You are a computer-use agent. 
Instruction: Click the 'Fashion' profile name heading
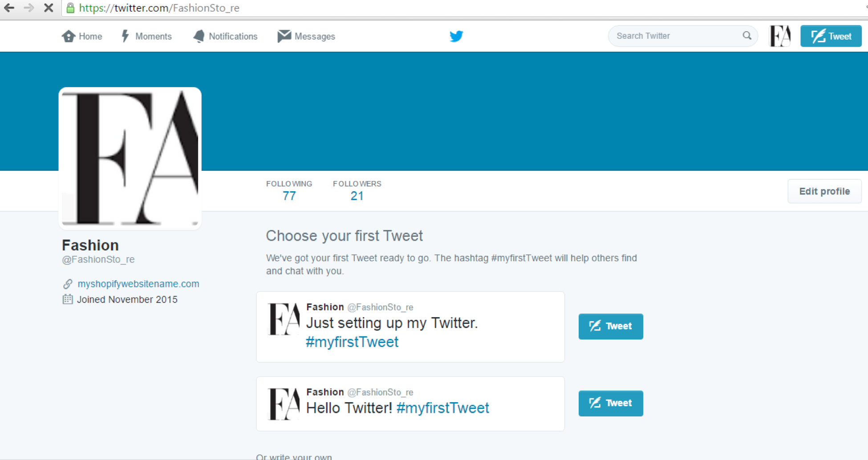(x=90, y=245)
